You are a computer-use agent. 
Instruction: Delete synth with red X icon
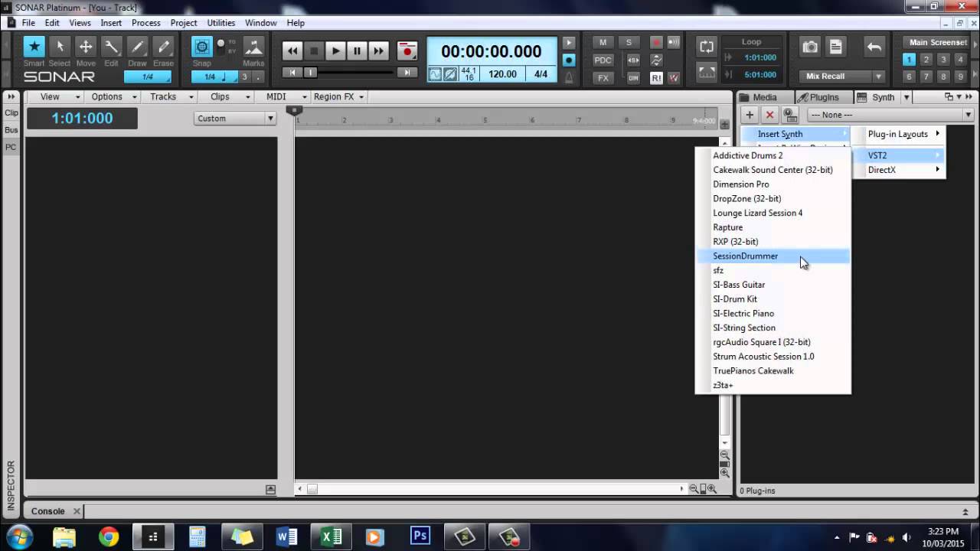click(770, 115)
